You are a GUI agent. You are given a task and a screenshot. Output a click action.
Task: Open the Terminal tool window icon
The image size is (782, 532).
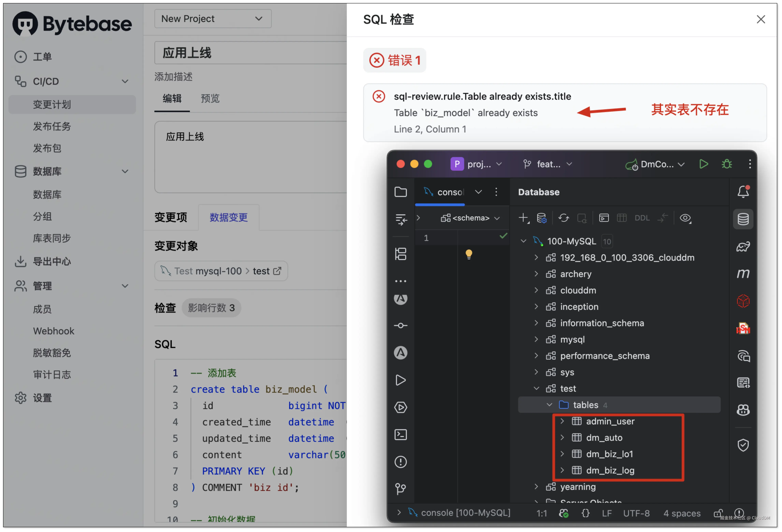pyautogui.click(x=400, y=435)
